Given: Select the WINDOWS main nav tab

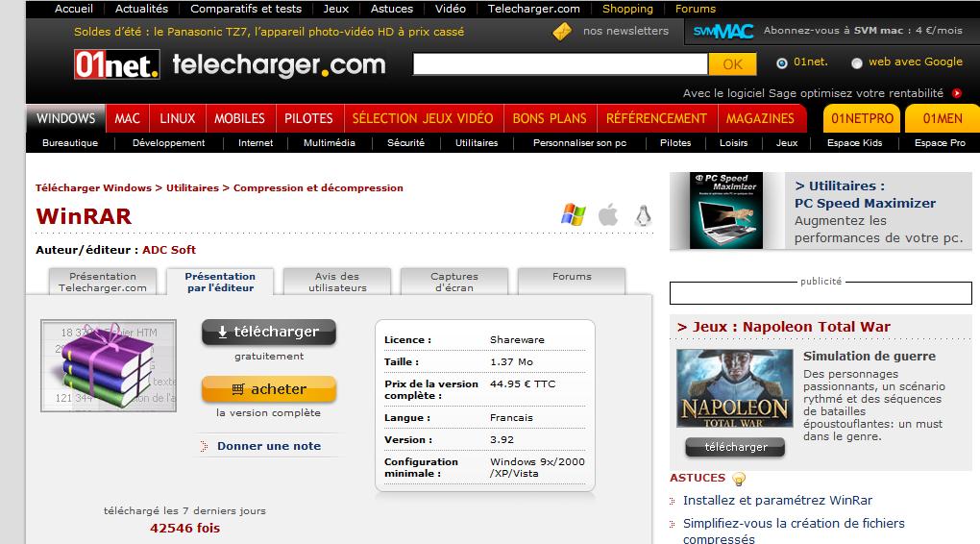Looking at the screenshot, I should click(x=65, y=118).
